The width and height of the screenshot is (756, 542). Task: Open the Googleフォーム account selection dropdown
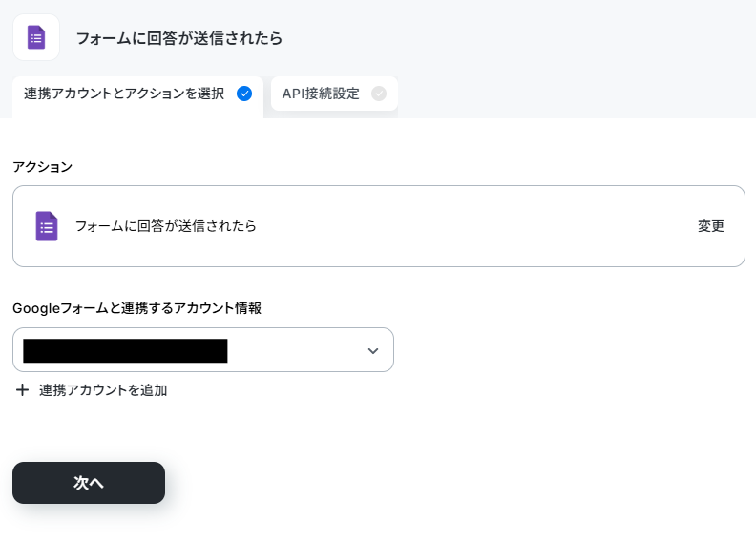pos(203,350)
